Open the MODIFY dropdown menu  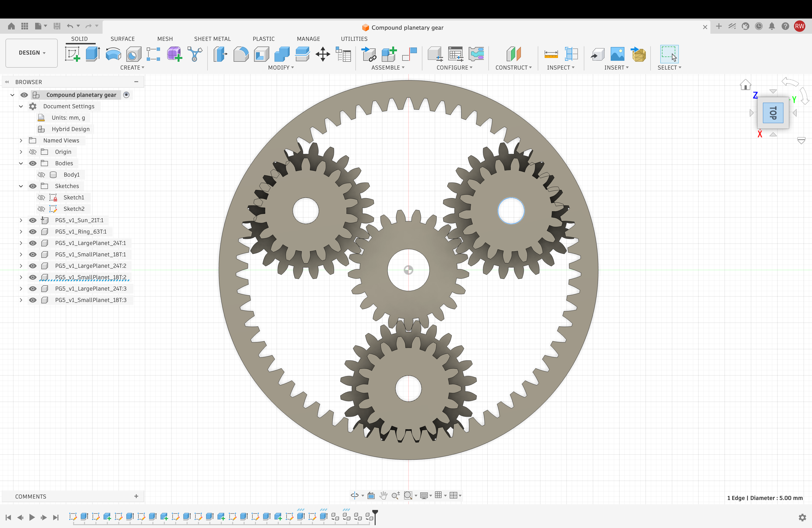[281, 67]
